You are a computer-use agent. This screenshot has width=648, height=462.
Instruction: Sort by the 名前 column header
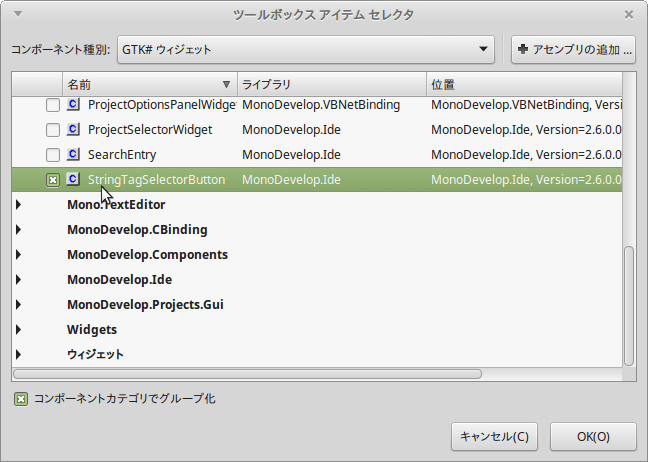150,85
